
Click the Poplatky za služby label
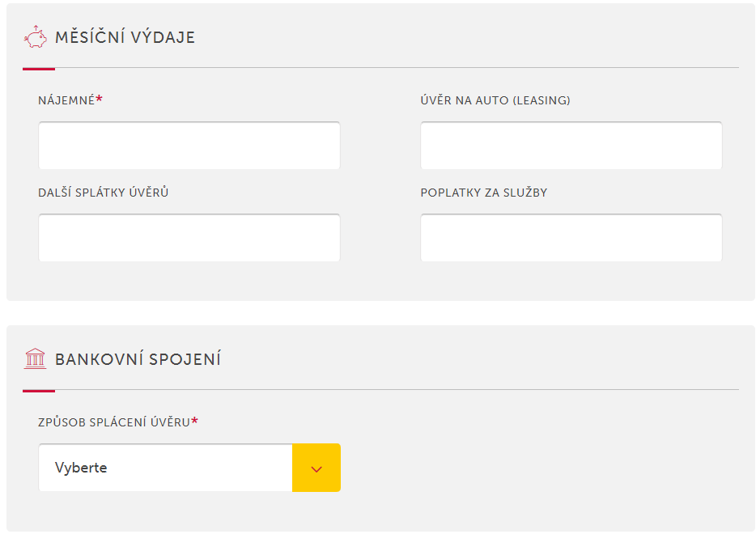coord(483,193)
